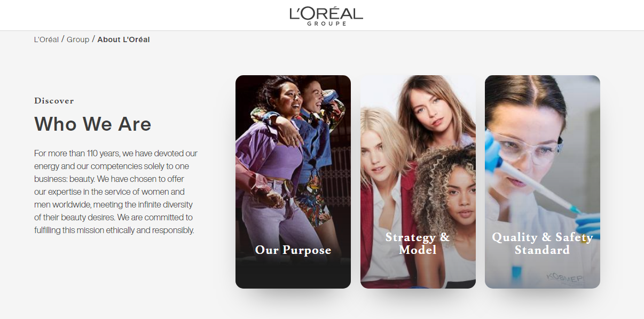Select the About L'Oréal breadcrumb

[123, 39]
